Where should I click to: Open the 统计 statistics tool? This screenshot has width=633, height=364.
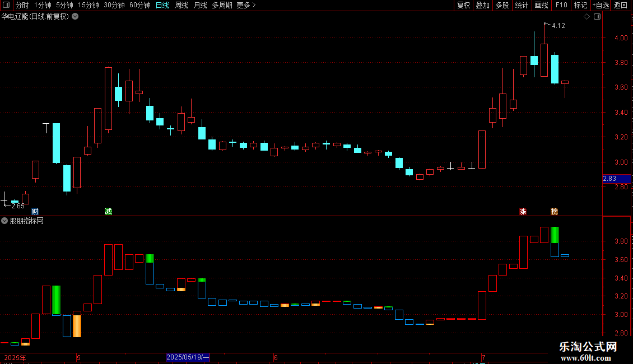pos(522,5)
